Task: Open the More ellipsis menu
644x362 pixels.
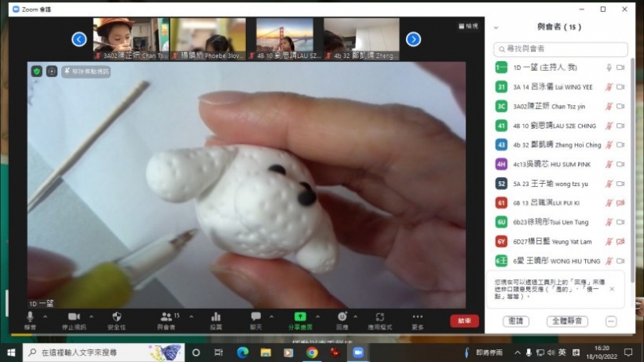Action: 418,320
